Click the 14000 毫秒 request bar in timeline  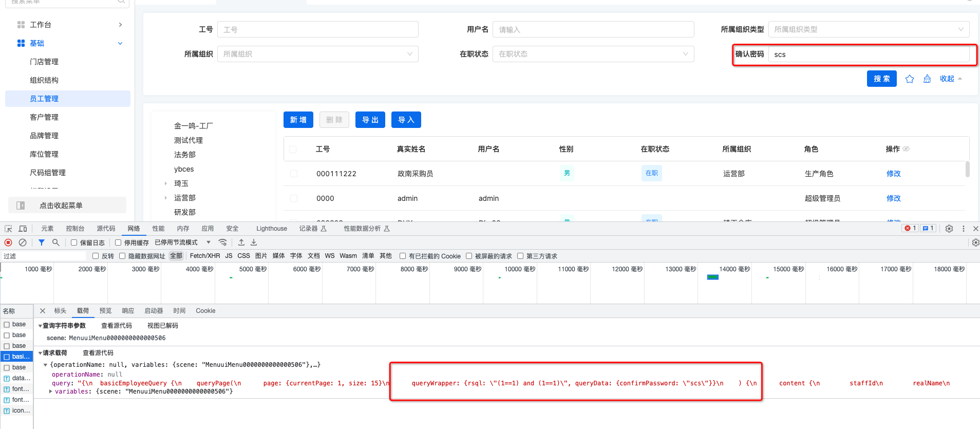coord(712,277)
